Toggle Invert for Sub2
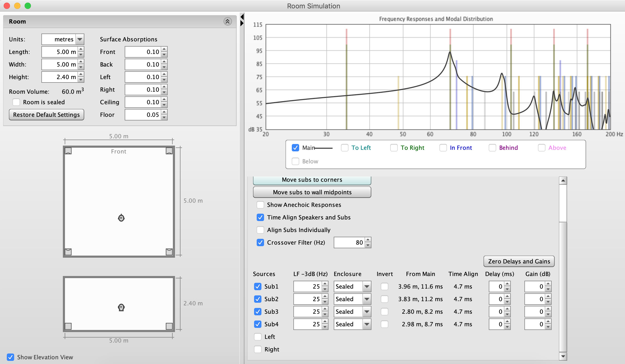Viewport: 625px width, 364px height. point(385,299)
